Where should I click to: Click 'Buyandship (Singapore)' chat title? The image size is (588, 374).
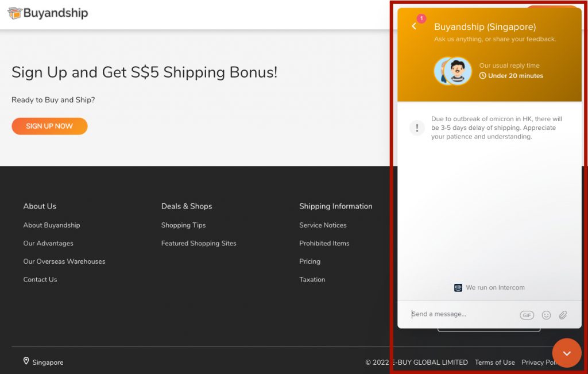pos(485,27)
